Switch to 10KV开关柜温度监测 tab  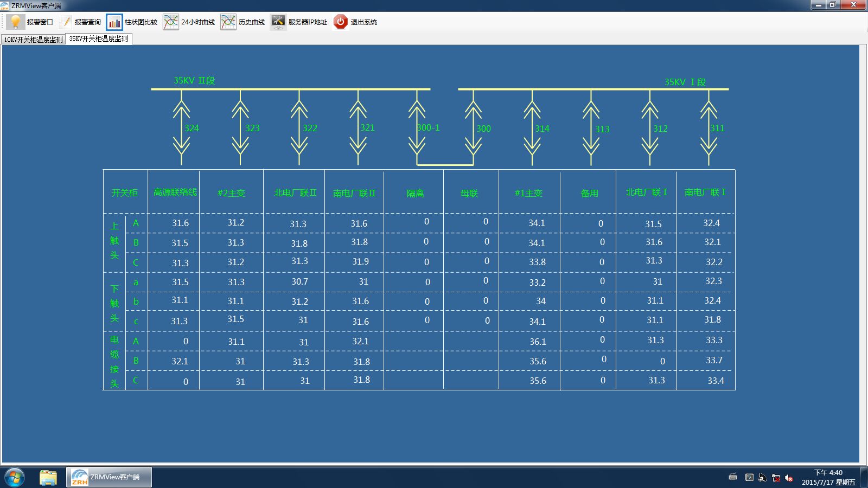[x=34, y=40]
